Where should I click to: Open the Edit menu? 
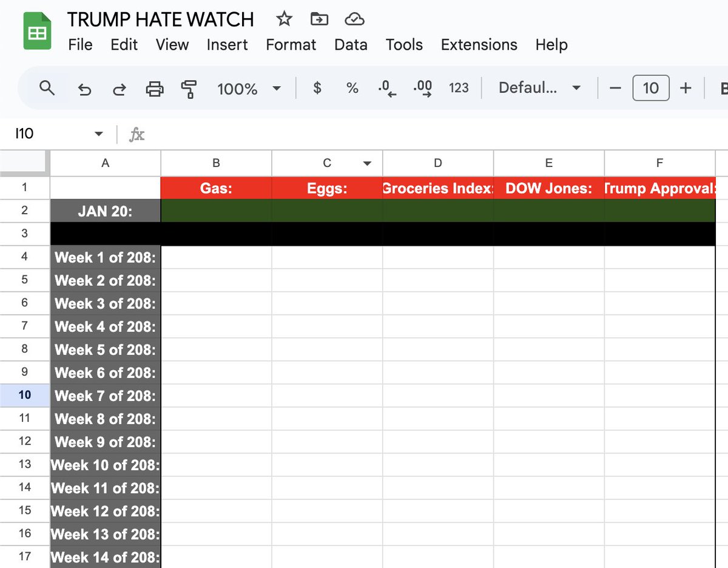124,45
